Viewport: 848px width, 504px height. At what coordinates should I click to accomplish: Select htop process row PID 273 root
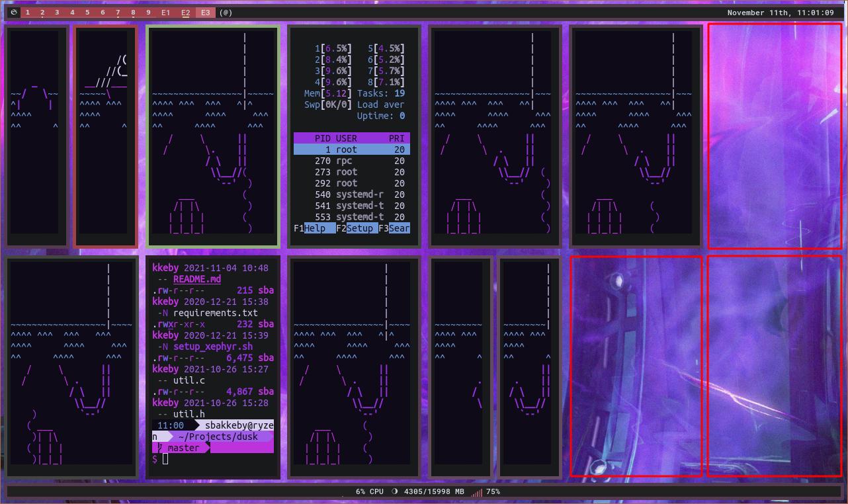(x=352, y=172)
